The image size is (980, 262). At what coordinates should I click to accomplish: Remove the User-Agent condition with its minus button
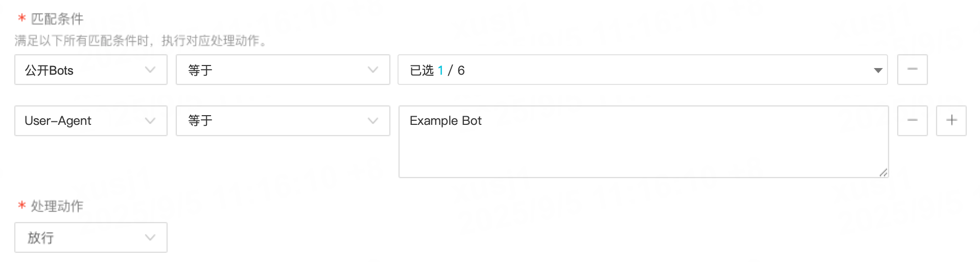912,121
